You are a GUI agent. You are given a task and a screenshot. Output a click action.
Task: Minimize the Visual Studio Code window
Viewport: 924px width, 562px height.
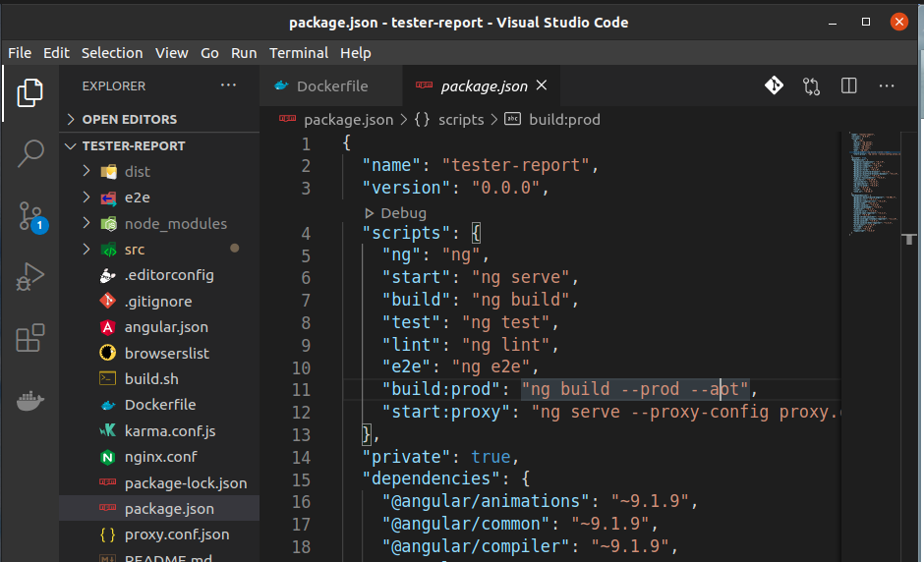coord(832,23)
